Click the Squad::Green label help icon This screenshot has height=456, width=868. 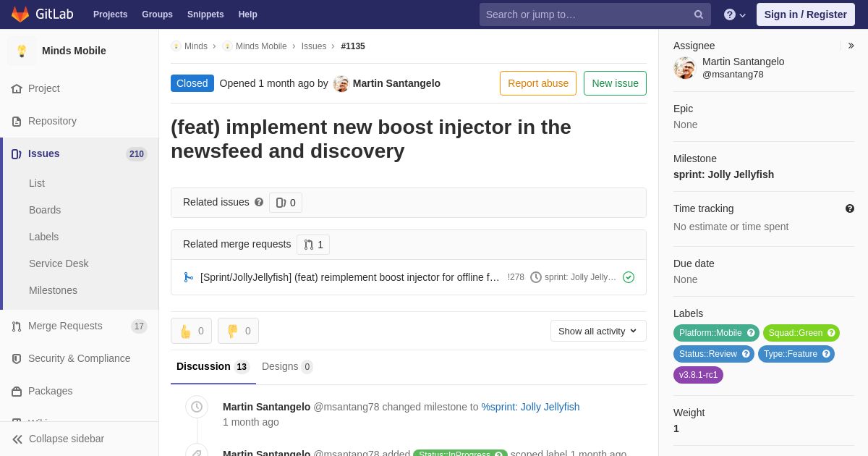coord(831,333)
